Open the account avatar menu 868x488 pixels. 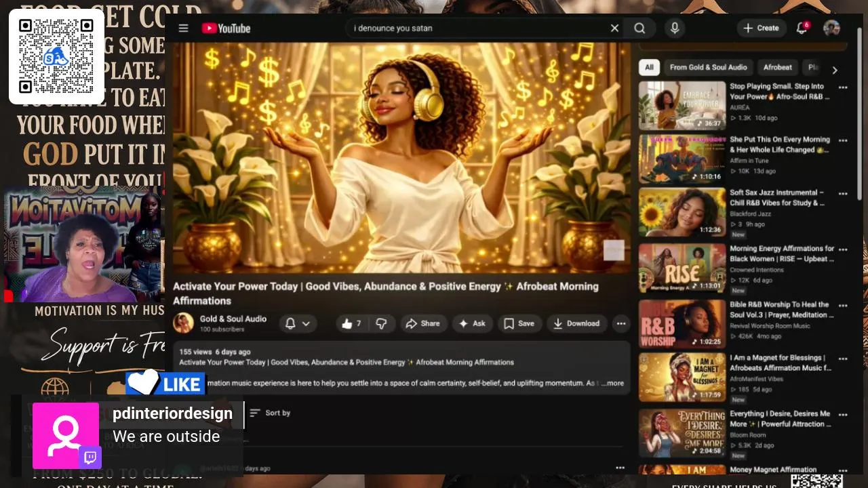tap(831, 28)
